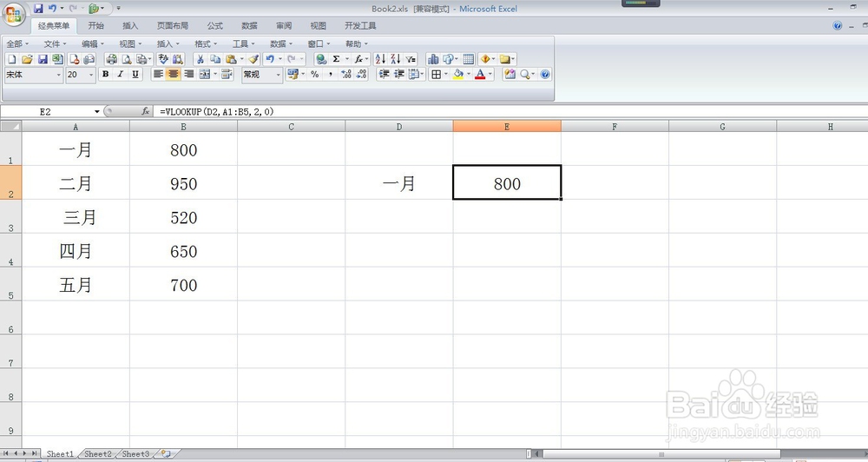
Task: Open Borders dropdown arrow
Action: (x=445, y=74)
